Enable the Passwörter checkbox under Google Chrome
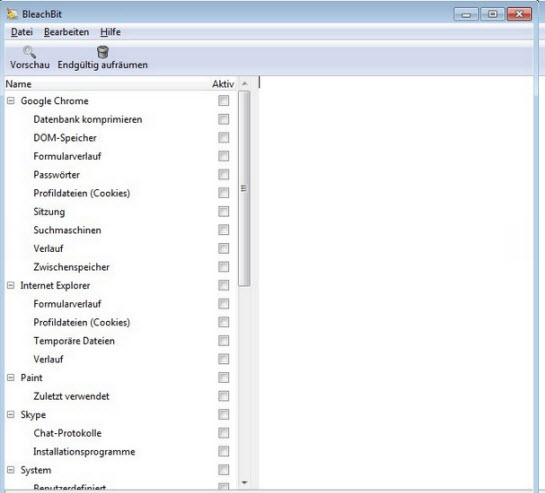The width and height of the screenshot is (545, 493). 223,175
